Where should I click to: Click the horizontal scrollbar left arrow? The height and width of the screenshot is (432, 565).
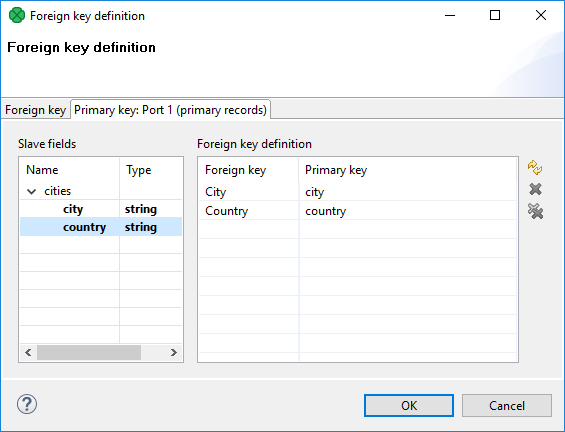(x=28, y=352)
